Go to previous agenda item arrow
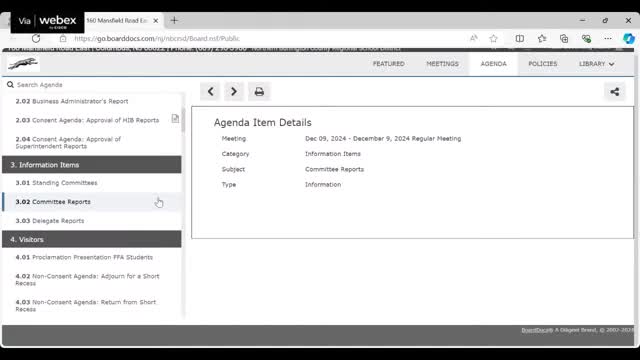640x360 pixels. click(210, 91)
